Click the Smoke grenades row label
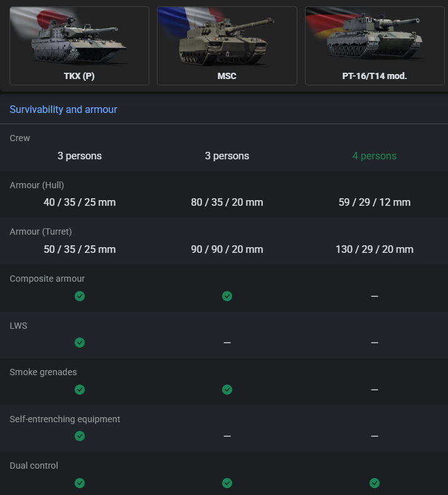 pos(43,372)
